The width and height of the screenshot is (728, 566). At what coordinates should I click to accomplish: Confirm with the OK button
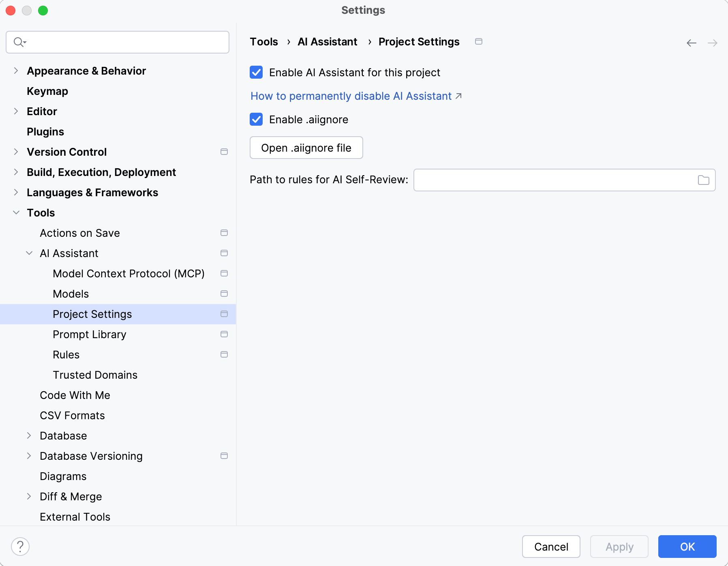click(687, 547)
